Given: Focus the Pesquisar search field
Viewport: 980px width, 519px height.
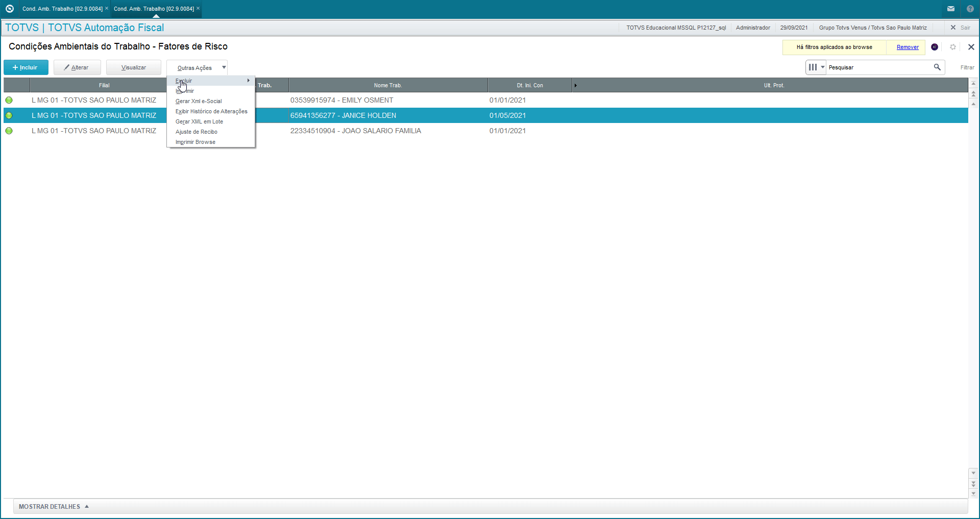Looking at the screenshot, I should coord(879,67).
